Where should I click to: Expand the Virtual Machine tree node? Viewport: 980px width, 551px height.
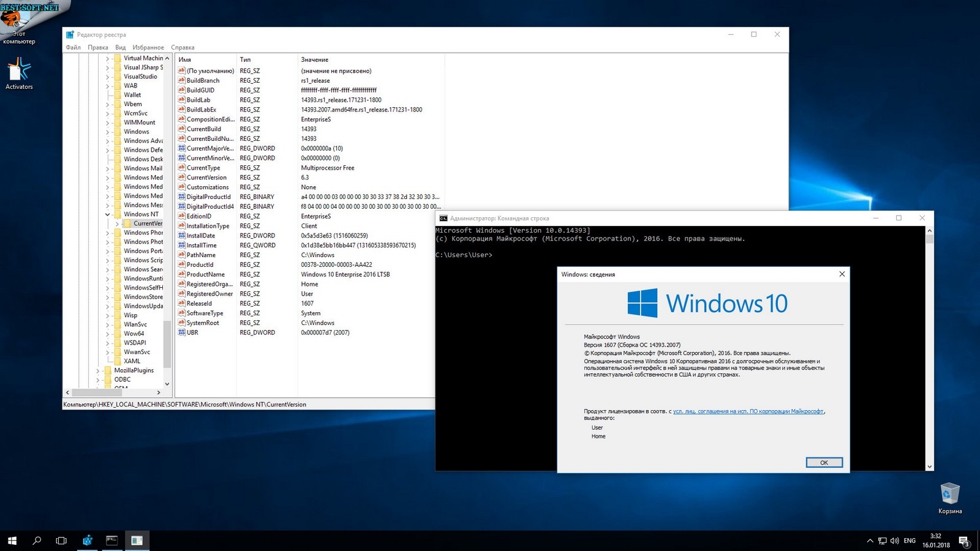tap(107, 58)
